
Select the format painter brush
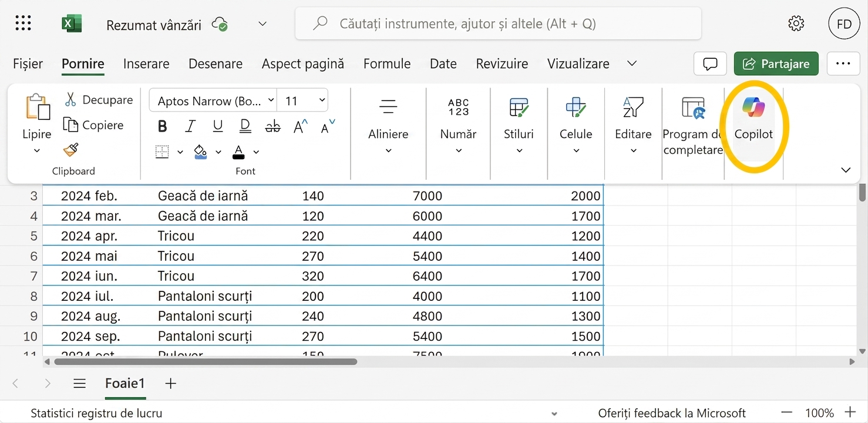[70, 150]
